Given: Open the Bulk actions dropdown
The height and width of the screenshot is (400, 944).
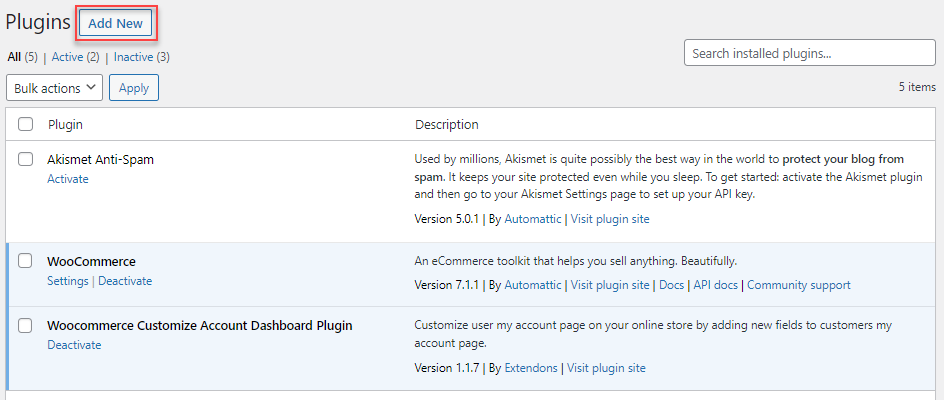Looking at the screenshot, I should (54, 88).
